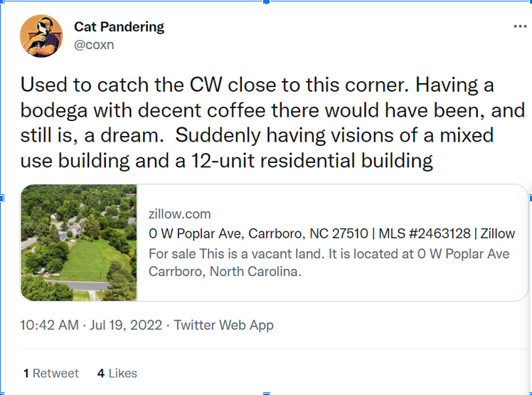Open the aerial vacant land photo thumbnail
This screenshot has height=395, width=532.
tap(79, 243)
